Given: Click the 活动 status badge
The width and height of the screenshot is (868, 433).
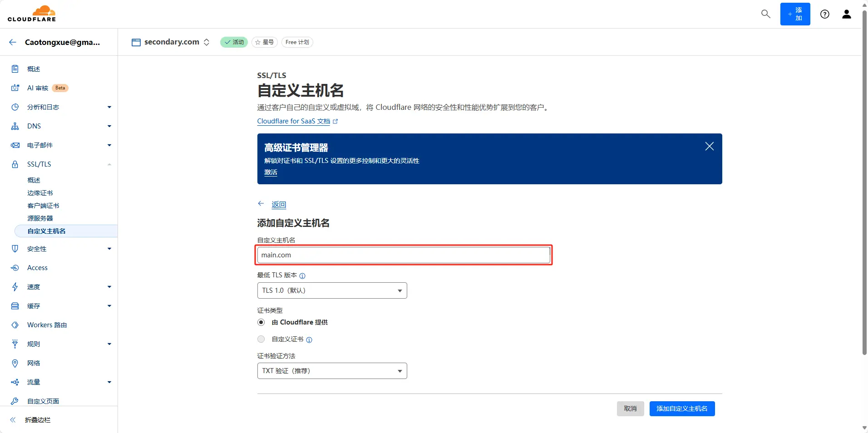Looking at the screenshot, I should 234,42.
